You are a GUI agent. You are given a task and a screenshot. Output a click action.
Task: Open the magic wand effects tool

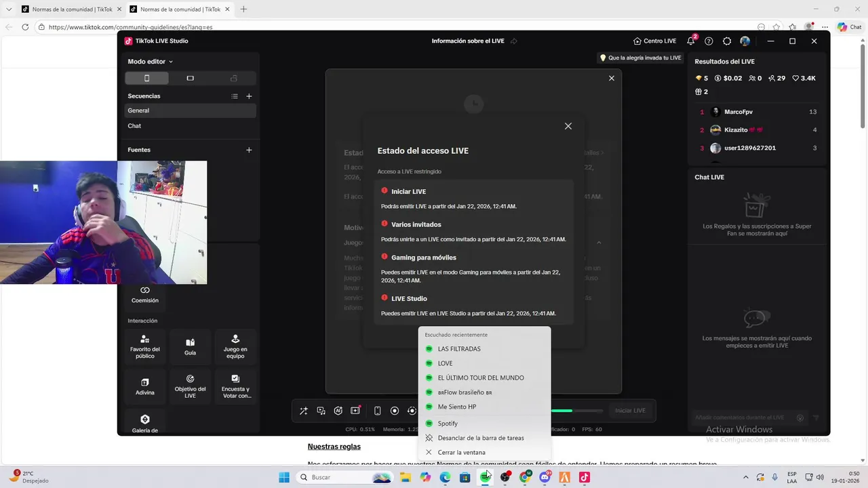click(303, 411)
